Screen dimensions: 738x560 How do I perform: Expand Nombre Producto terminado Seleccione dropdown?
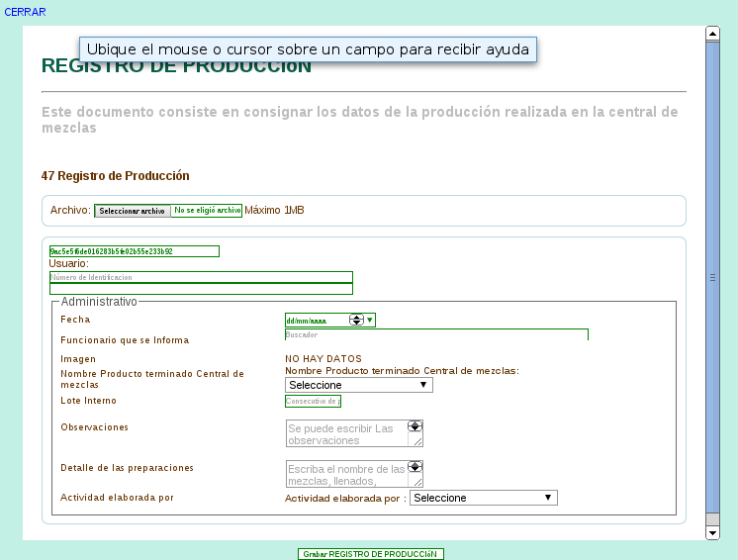tap(359, 385)
